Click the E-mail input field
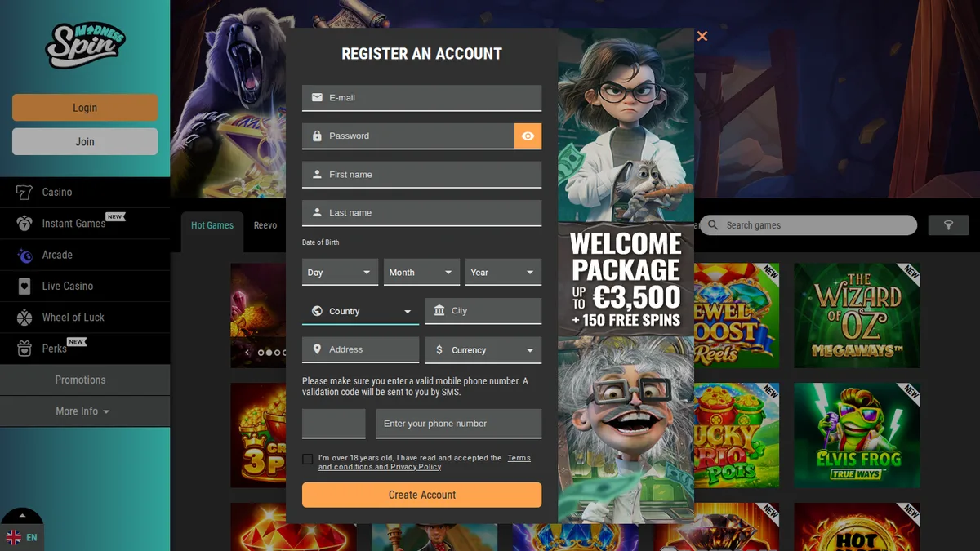Screen dimensions: 980x551 click(x=421, y=98)
